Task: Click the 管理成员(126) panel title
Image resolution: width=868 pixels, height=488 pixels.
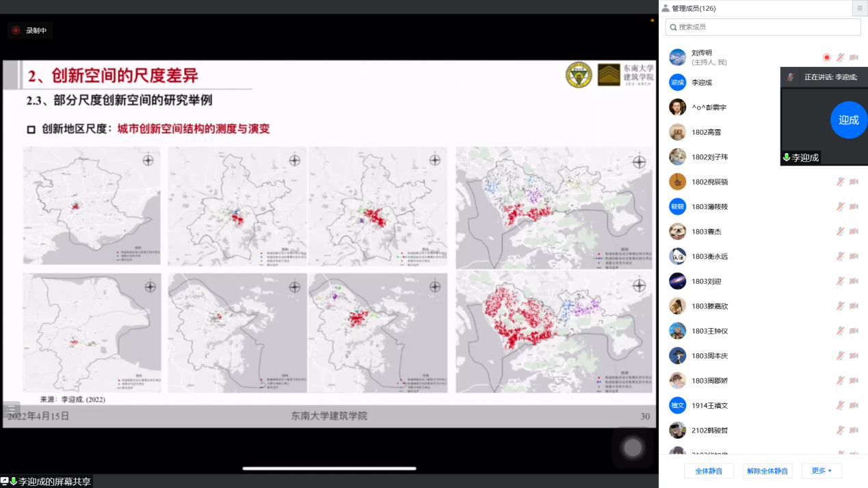Action: pos(693,8)
